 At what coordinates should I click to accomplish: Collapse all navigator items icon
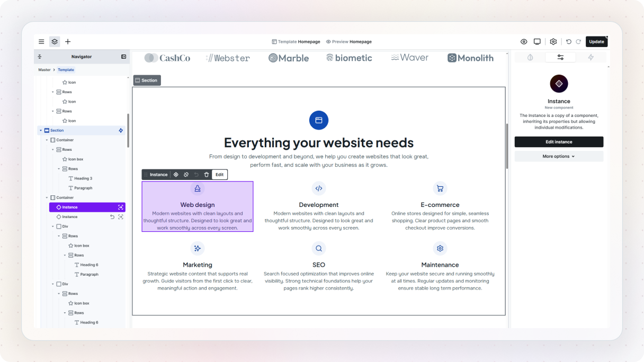(40, 57)
